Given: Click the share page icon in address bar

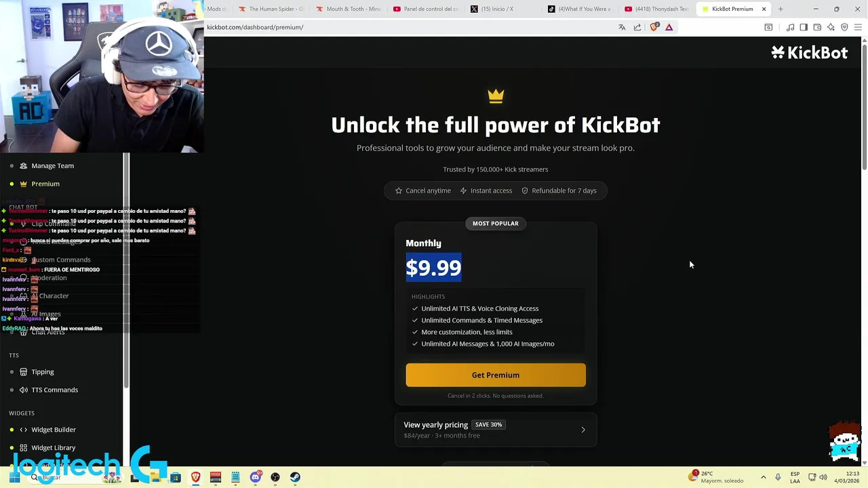Looking at the screenshot, I should point(637,27).
